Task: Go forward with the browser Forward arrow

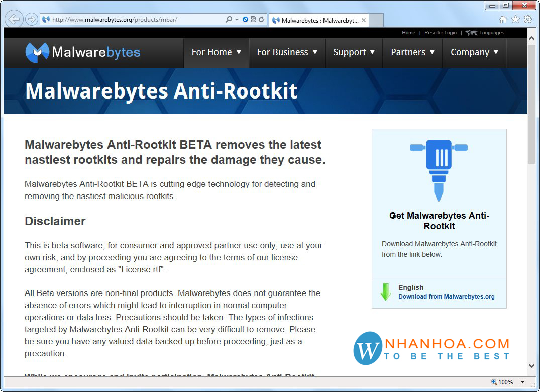Action: pos(31,19)
